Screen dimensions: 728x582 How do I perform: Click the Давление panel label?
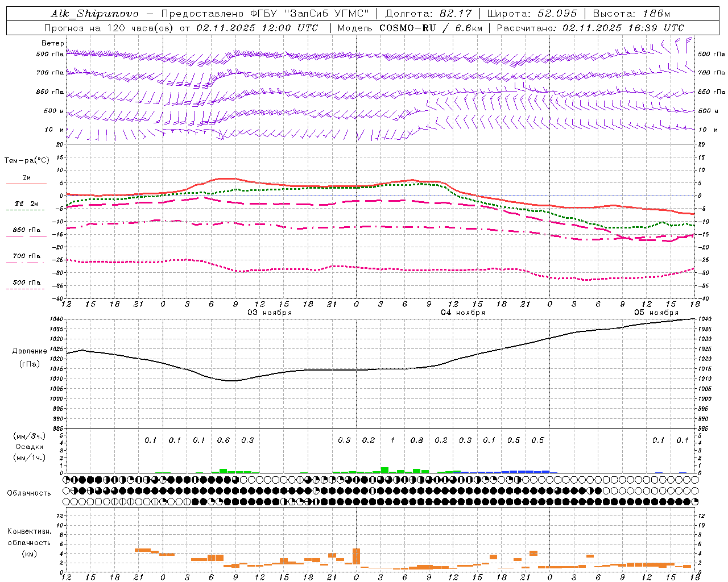[x=30, y=351]
